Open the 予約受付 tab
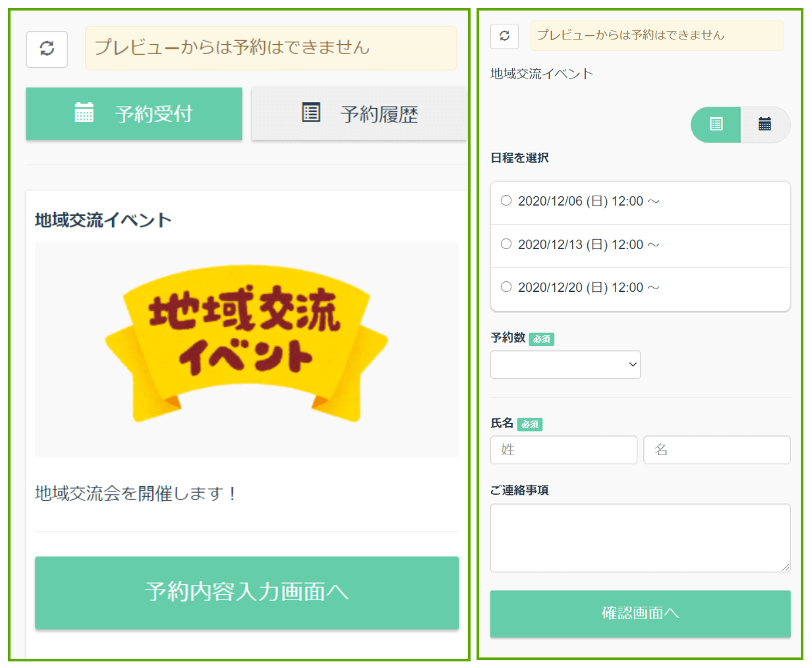 point(134,114)
